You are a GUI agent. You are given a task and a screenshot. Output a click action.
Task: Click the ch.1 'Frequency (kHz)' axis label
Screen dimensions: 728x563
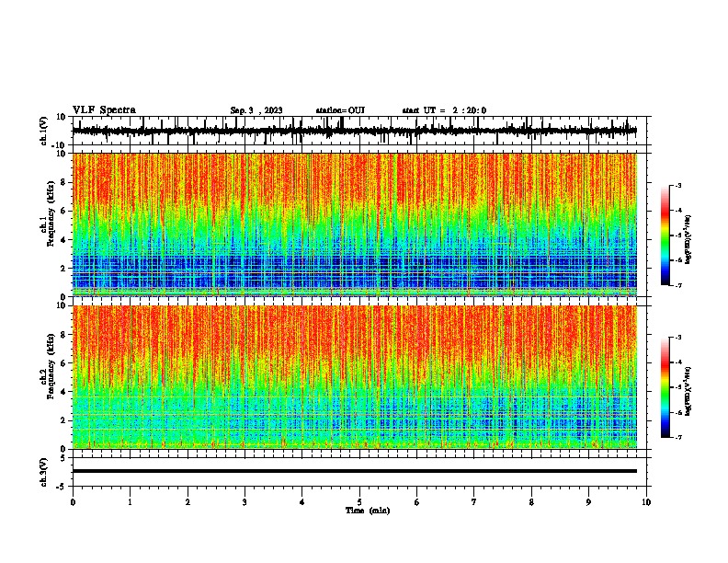(x=51, y=214)
